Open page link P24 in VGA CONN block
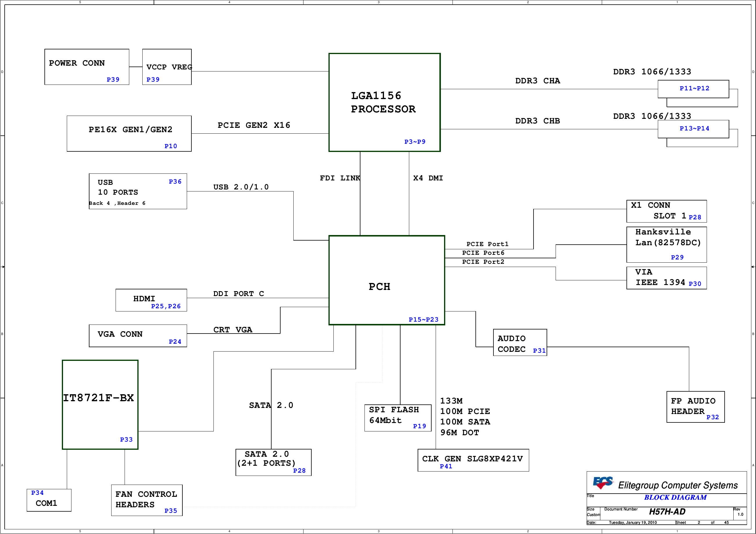756x534 pixels. point(175,342)
